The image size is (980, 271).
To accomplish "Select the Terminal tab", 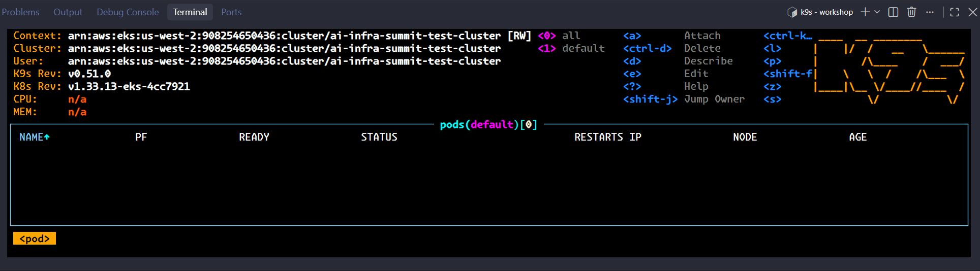I will tap(190, 12).
